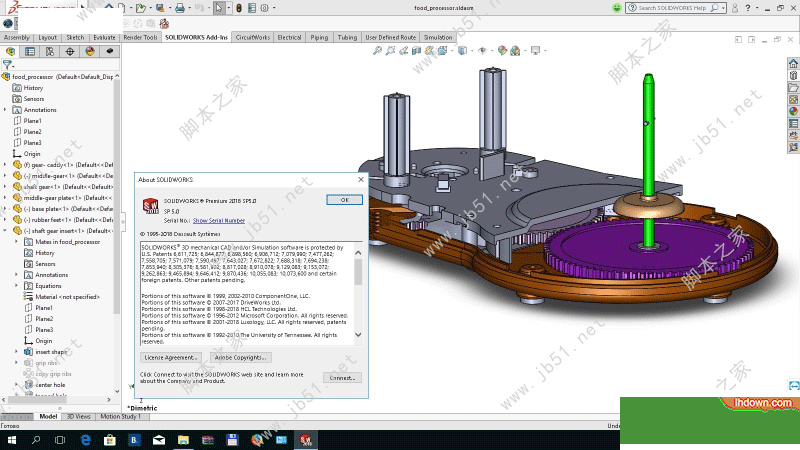Click the Print icon in top toolbar
The image size is (800, 450).
point(180,8)
